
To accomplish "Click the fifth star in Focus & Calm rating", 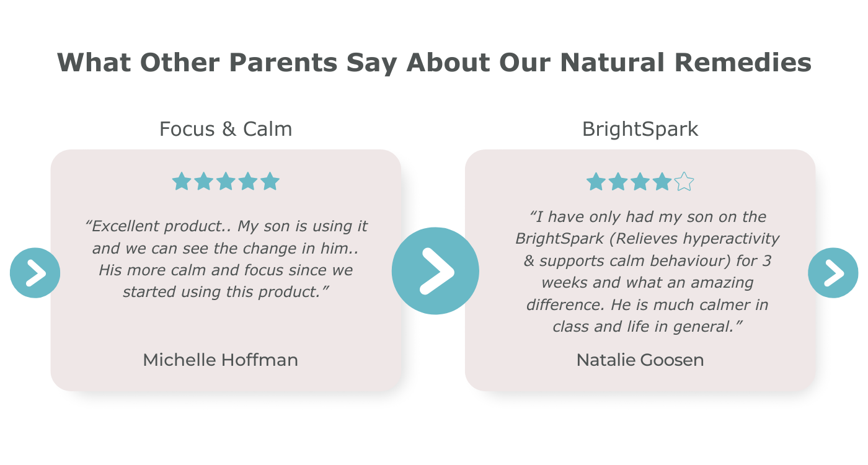I will click(x=270, y=182).
